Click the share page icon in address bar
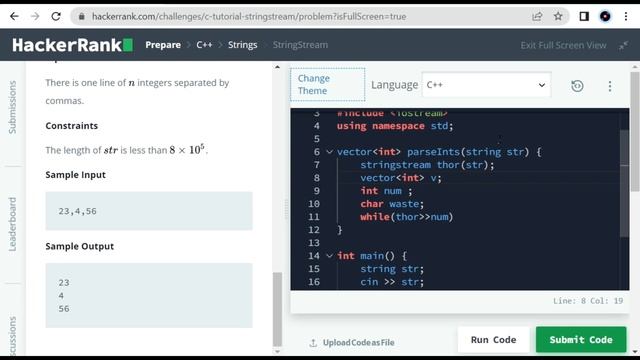 (537, 16)
